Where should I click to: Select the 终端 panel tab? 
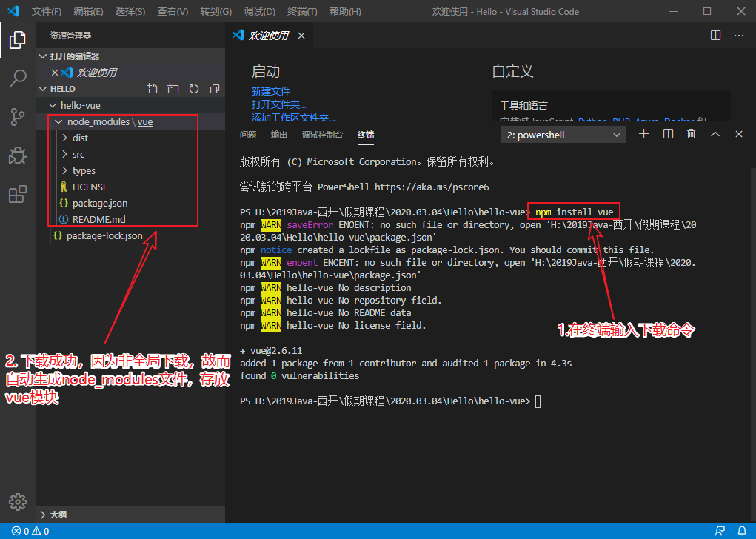(x=366, y=135)
